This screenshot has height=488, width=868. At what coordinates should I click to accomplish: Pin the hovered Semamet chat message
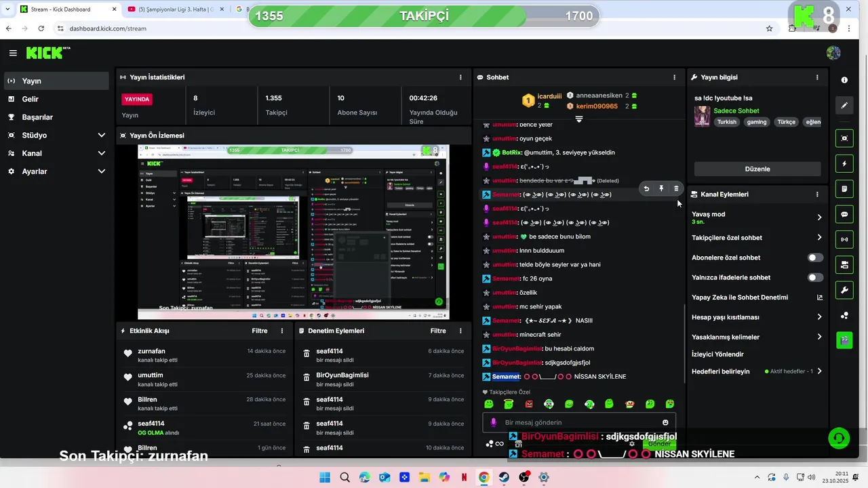pyautogui.click(x=661, y=188)
